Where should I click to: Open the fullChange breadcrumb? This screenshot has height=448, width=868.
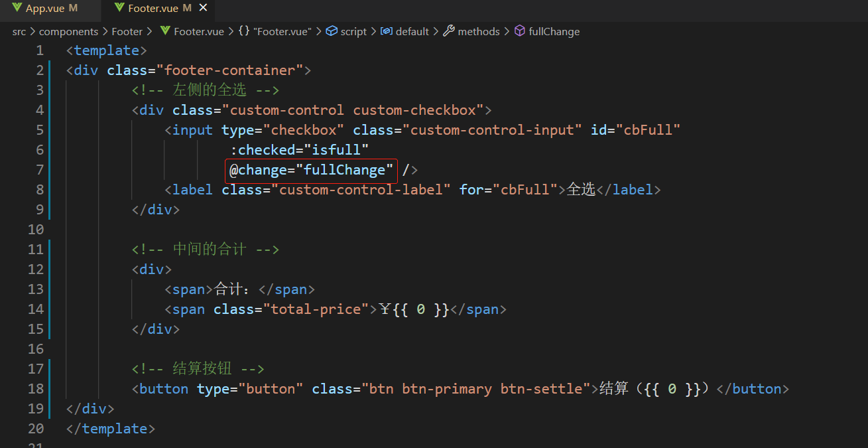(x=554, y=31)
